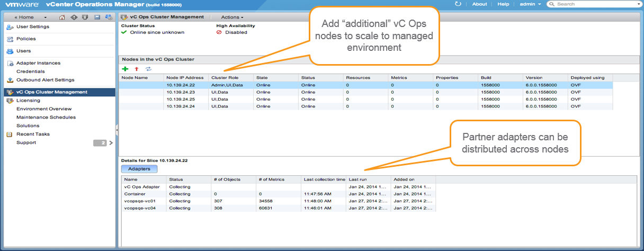
Task: Click the Users sidebar icon
Action: coord(10,51)
